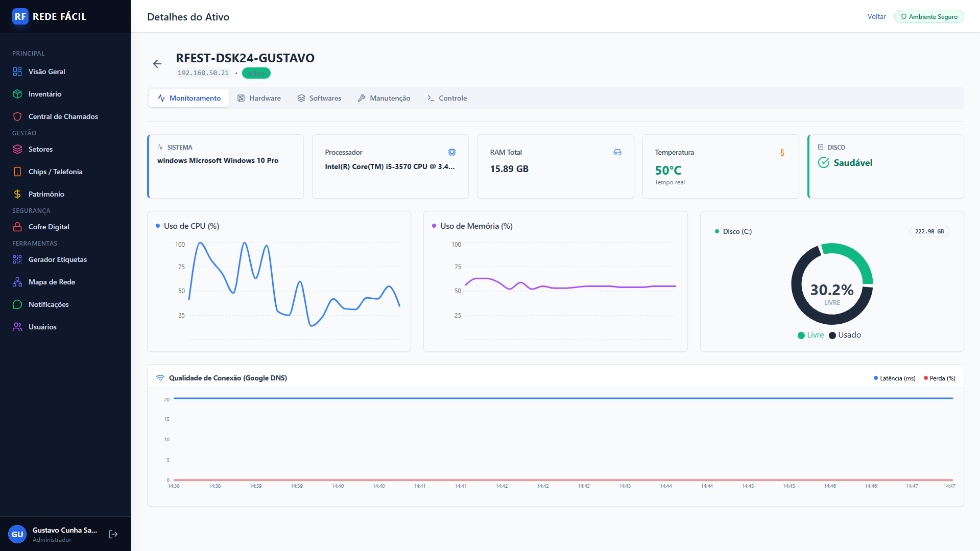Click the thermometer icon on Temperatura card
Viewport: 980px width, 551px height.
pos(782,152)
